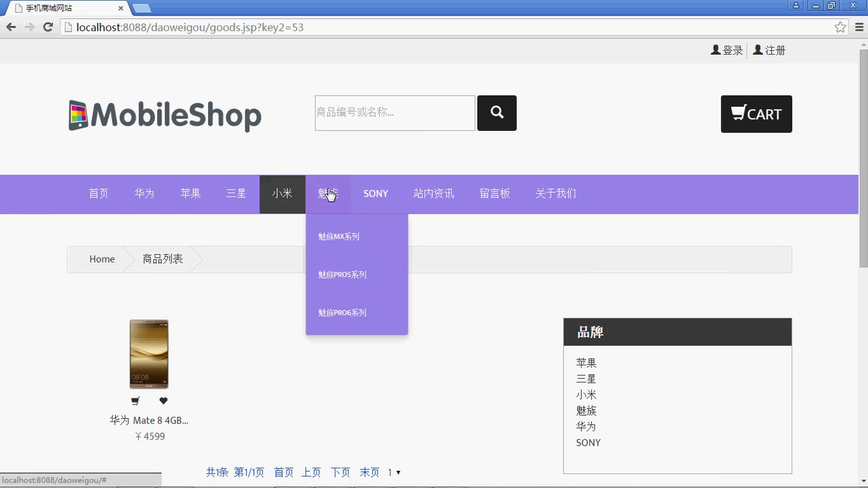Click the browser back arrow

coord(11,27)
